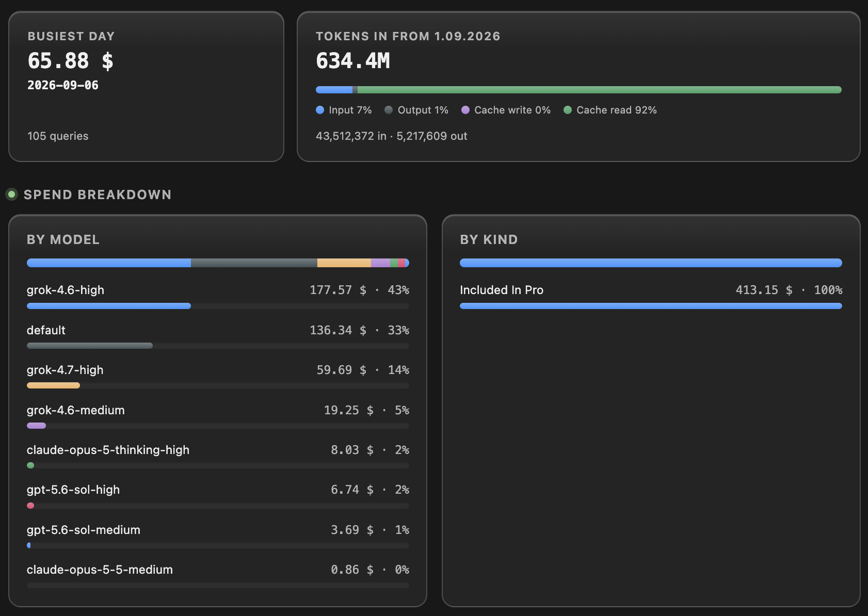
Task: Click the By Model panel heading
Action: coord(63,239)
